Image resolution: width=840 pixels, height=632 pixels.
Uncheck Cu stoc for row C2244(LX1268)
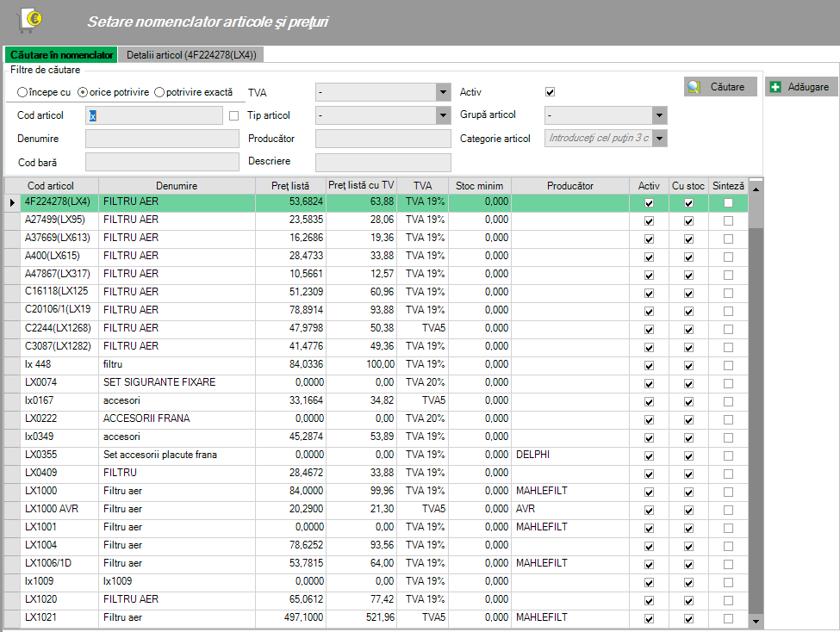click(688, 330)
